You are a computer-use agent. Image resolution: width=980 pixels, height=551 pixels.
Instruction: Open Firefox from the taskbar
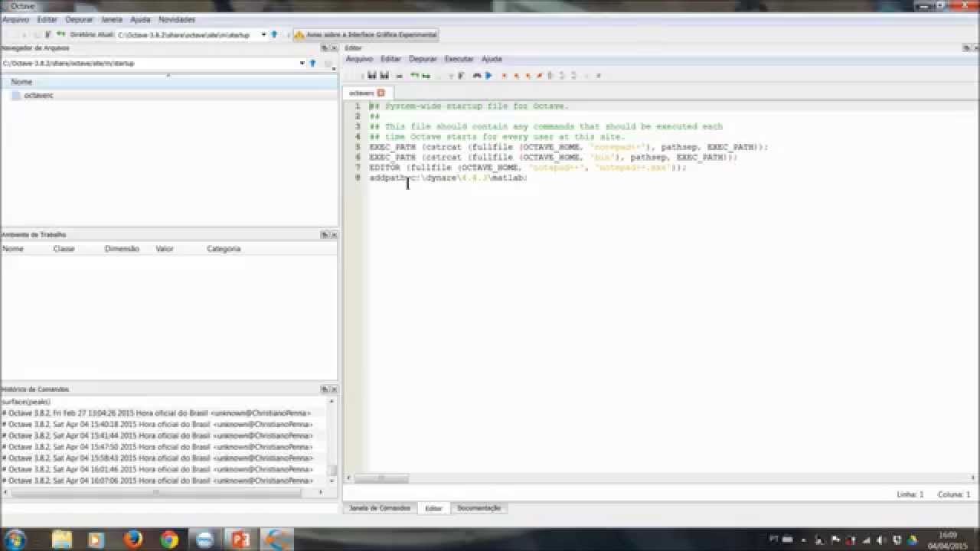132,539
